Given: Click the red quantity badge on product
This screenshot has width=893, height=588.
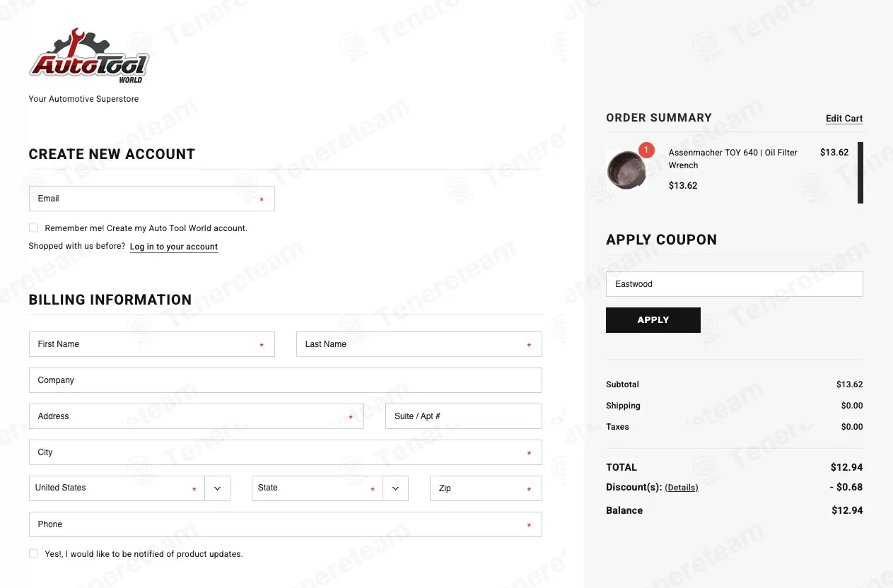Looking at the screenshot, I should [x=646, y=150].
